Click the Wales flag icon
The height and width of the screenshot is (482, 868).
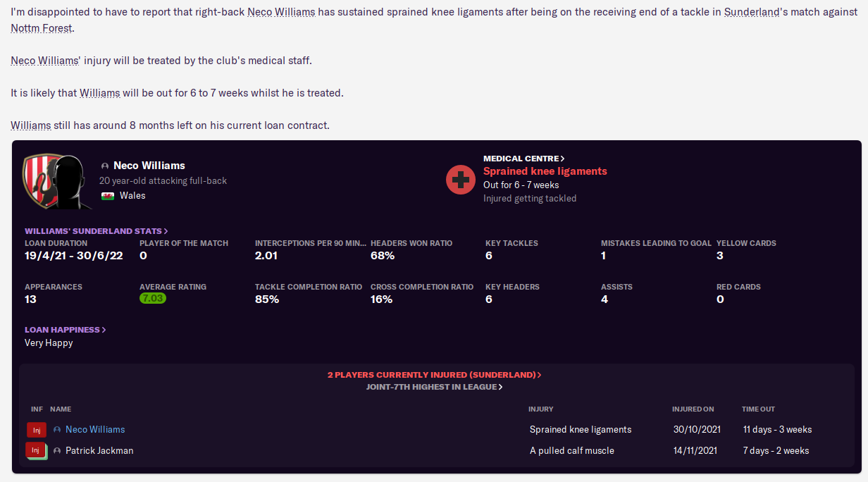(108, 196)
